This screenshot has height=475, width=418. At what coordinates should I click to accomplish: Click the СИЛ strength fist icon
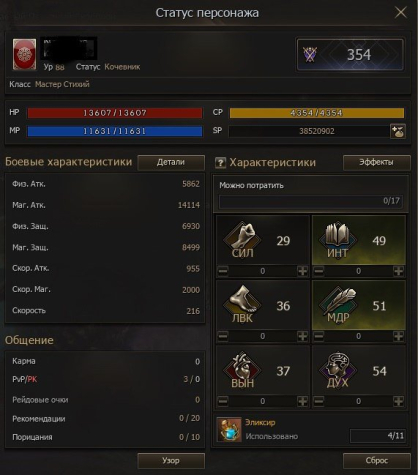tap(242, 240)
